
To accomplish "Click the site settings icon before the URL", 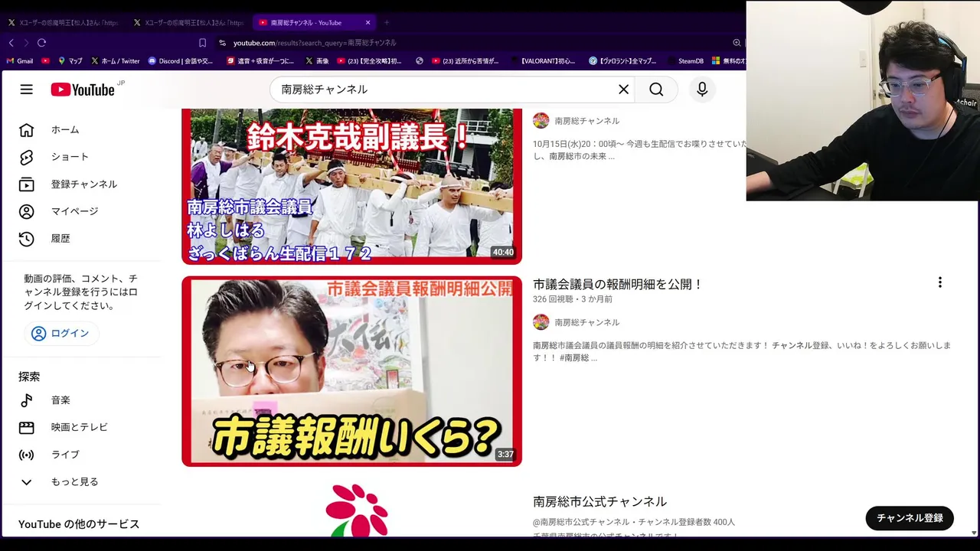I will [x=222, y=43].
